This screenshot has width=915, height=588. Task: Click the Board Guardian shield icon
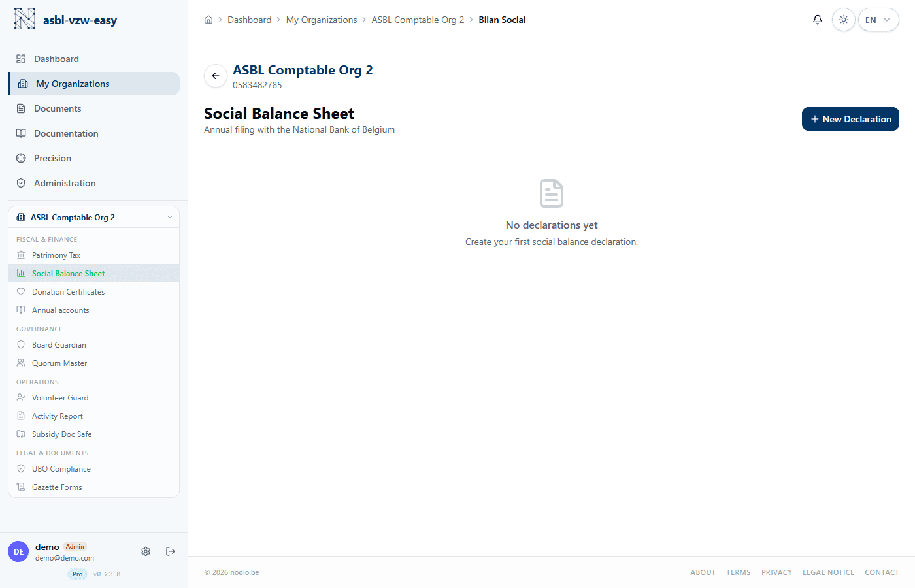click(x=21, y=345)
